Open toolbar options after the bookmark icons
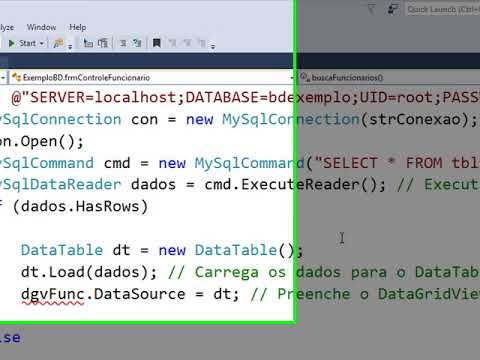This screenshot has width=480, height=360. pos(213,47)
